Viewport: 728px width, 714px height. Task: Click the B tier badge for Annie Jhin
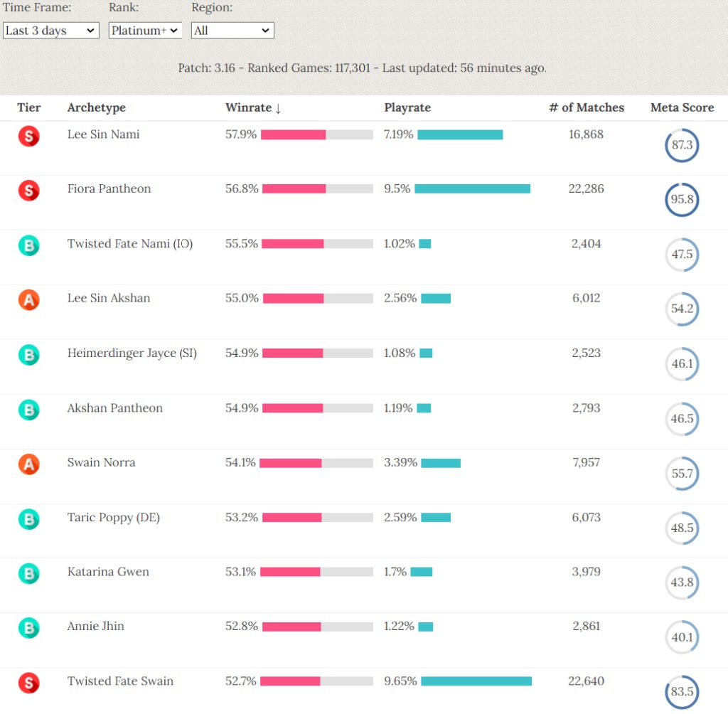coord(28,628)
